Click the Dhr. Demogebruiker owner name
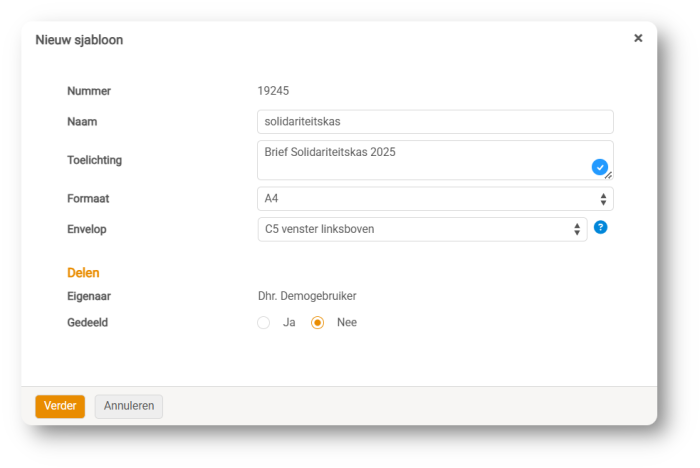 click(x=307, y=296)
